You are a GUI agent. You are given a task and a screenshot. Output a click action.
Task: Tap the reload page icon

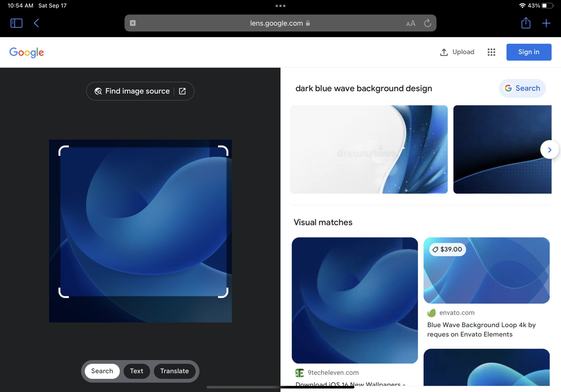(x=427, y=23)
